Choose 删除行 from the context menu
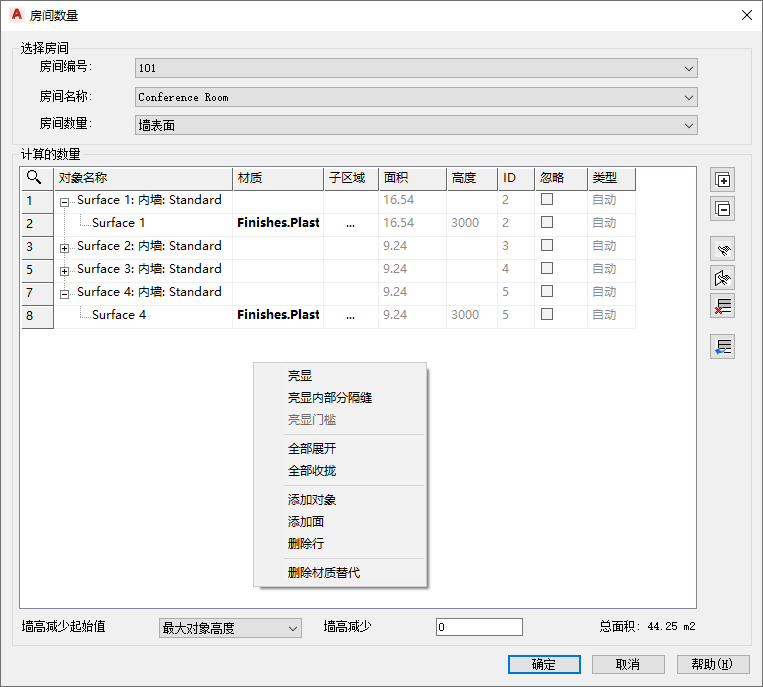The image size is (763, 687). [x=340, y=543]
